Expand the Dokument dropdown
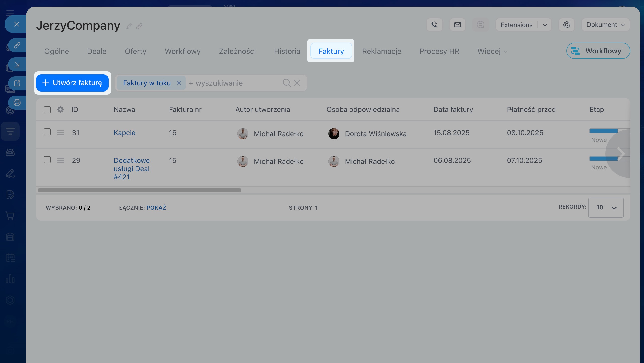Screen dimensions: 644x363 pos(605,25)
